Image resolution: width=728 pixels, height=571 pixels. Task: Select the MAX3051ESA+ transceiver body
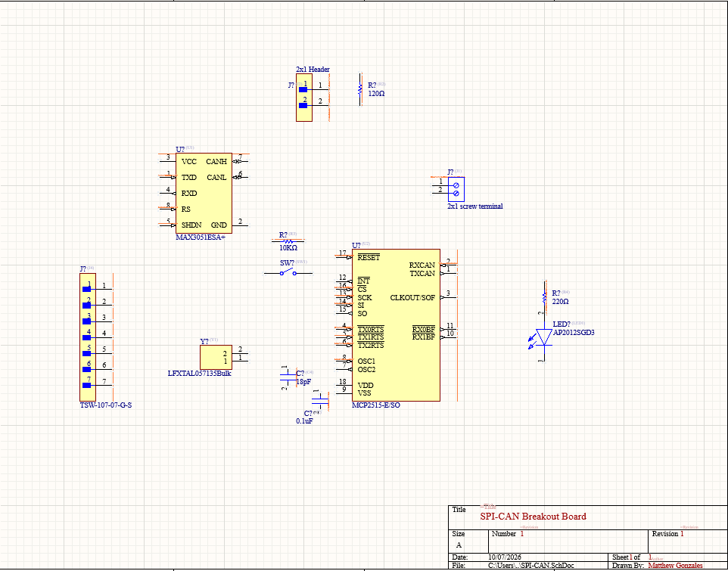click(x=204, y=193)
